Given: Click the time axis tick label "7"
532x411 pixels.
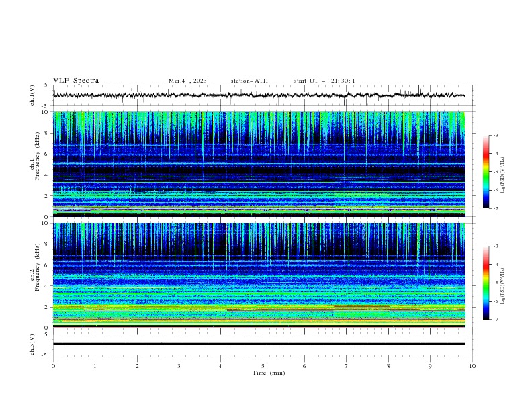Looking at the screenshot, I should tap(346, 366).
